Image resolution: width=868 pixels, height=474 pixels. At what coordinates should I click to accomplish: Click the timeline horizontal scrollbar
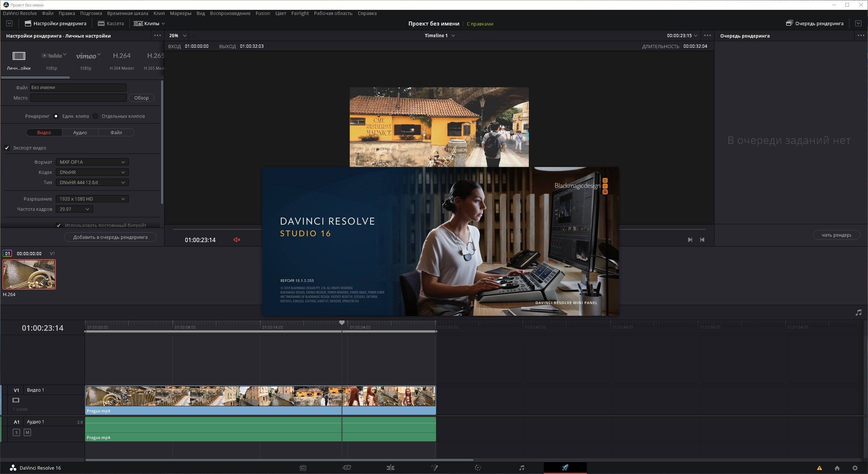click(x=279, y=460)
